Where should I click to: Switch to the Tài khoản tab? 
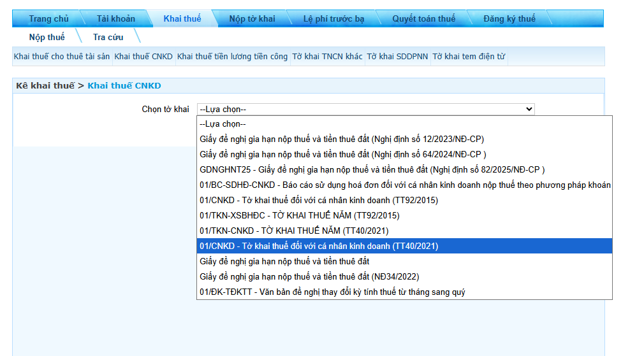click(115, 18)
